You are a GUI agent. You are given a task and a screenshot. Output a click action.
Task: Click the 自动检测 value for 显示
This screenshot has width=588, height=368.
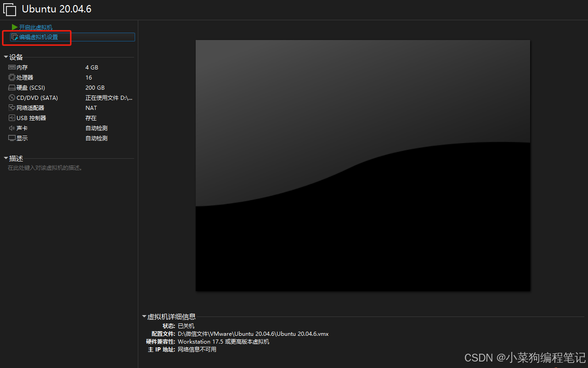click(x=96, y=138)
